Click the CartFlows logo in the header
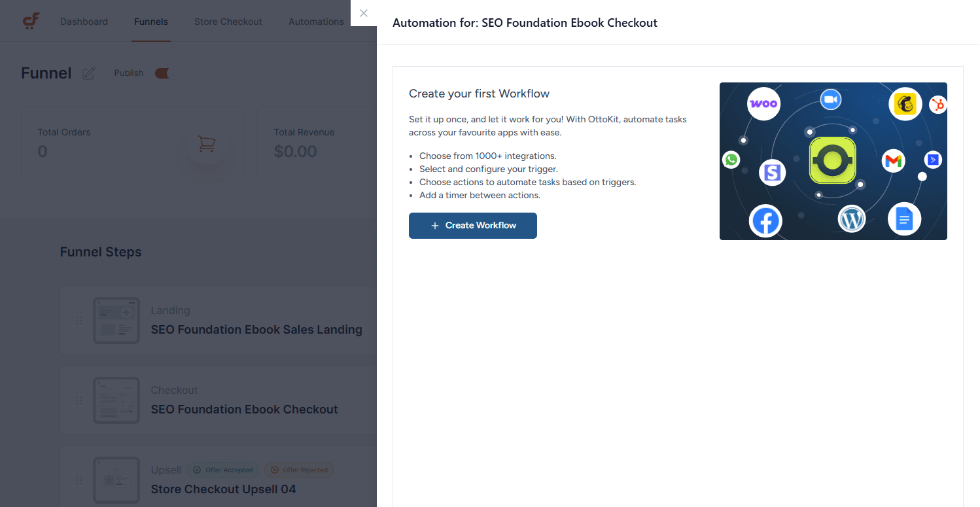 coord(31,20)
